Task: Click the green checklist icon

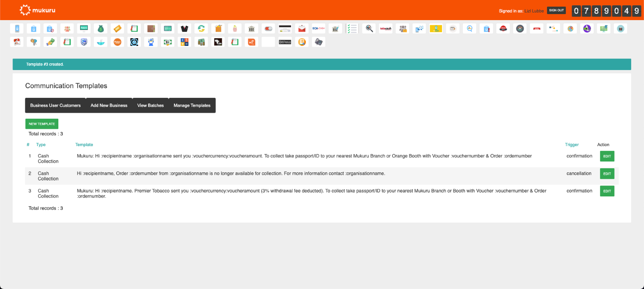Action: [352, 29]
